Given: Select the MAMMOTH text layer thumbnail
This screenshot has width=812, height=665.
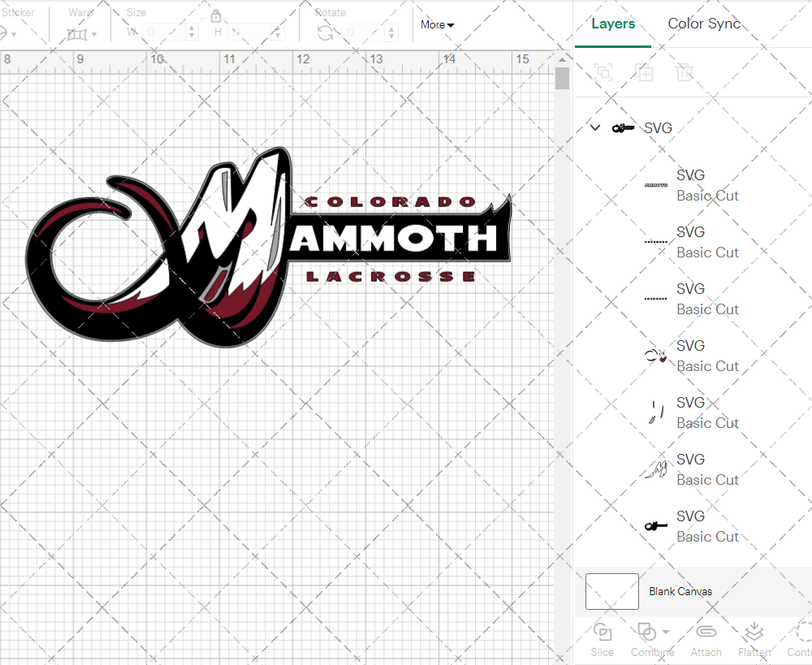Looking at the screenshot, I should (655, 185).
